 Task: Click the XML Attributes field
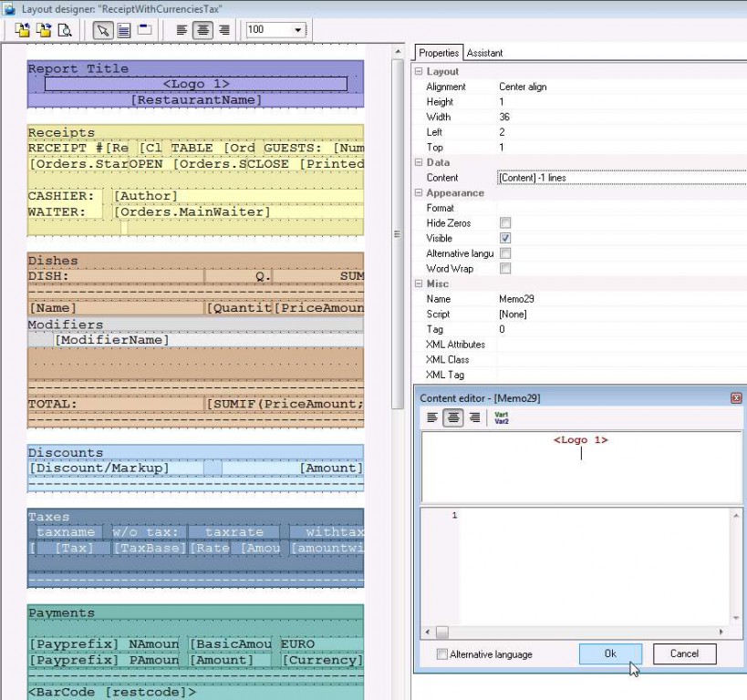(x=622, y=345)
